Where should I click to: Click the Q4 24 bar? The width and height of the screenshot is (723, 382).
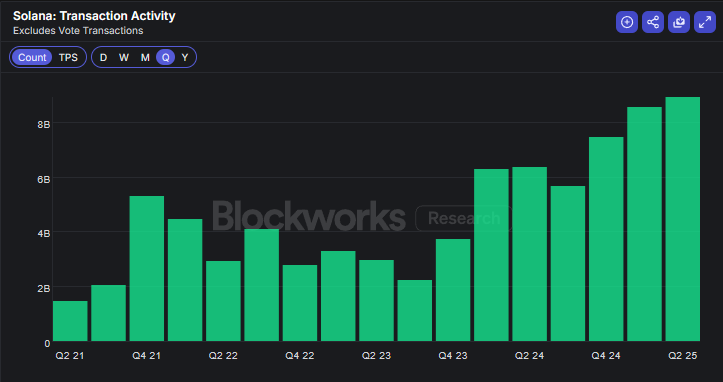[x=606, y=239]
